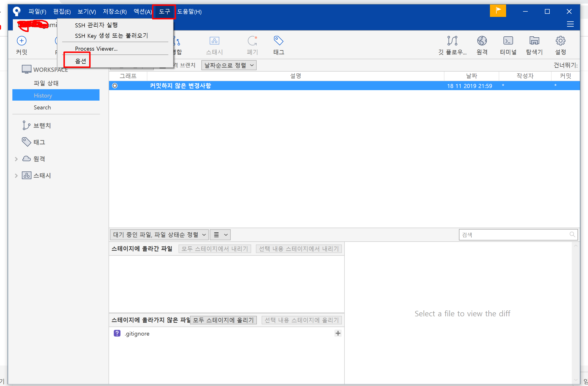588x386 pixels.
Task: Open the pending files sort dropdown
Action: tap(159, 235)
